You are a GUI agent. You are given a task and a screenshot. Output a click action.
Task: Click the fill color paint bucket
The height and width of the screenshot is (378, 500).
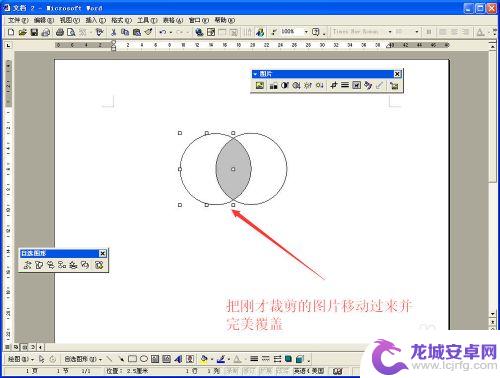point(203,359)
